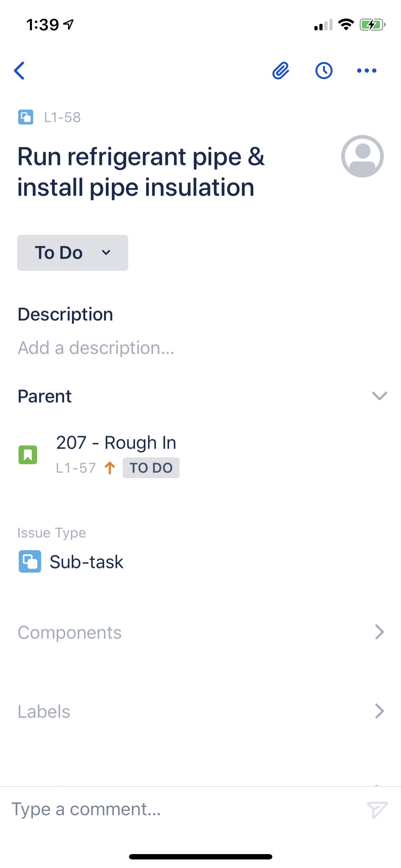Tap Add a description field
This screenshot has width=401, height=868.
point(96,348)
